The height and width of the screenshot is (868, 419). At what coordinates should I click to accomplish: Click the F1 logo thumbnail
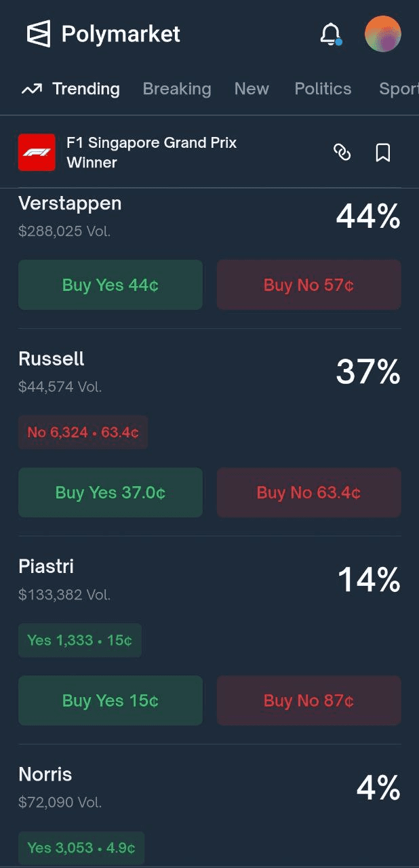(37, 153)
